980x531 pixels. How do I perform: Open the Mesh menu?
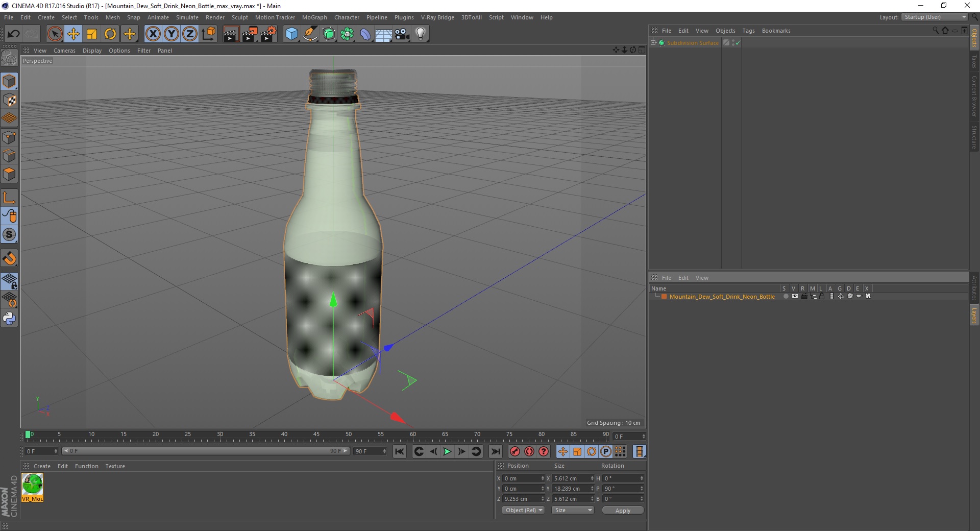click(112, 17)
